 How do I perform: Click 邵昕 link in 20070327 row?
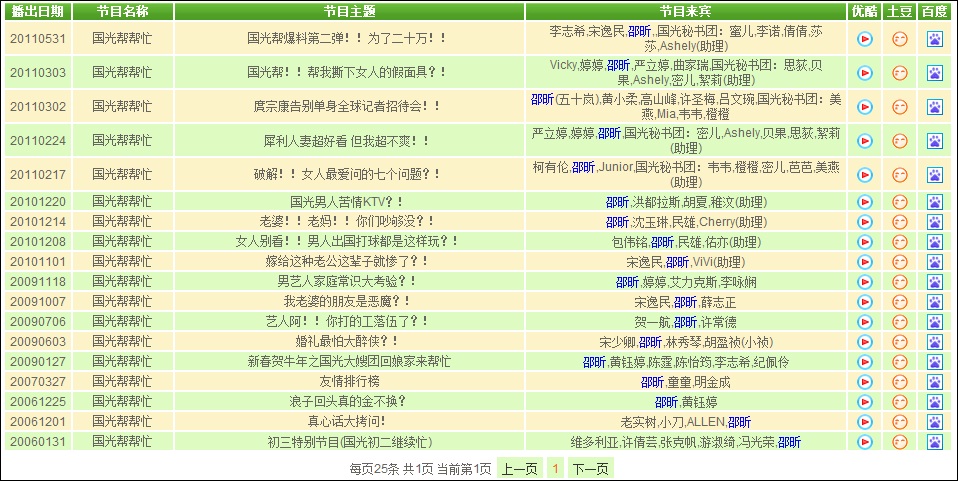(652, 382)
